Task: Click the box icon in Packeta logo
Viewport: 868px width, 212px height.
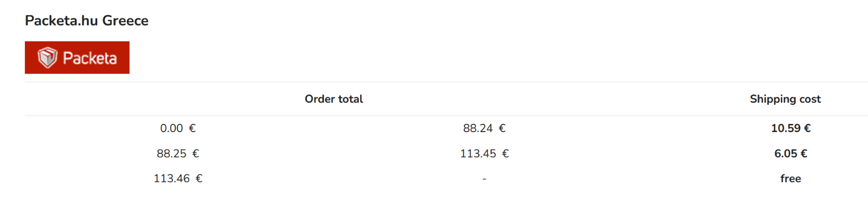Action: 47,58
